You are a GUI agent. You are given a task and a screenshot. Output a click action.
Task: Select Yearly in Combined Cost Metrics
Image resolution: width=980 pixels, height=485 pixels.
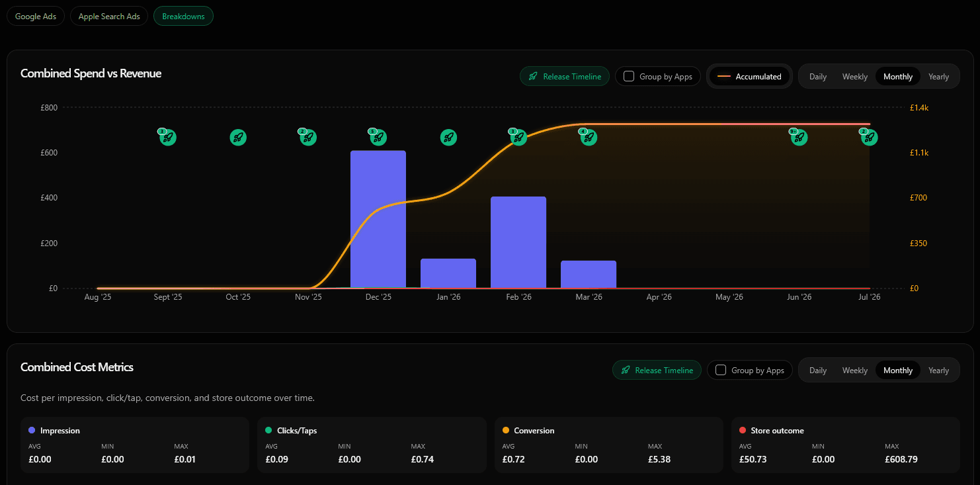938,371
